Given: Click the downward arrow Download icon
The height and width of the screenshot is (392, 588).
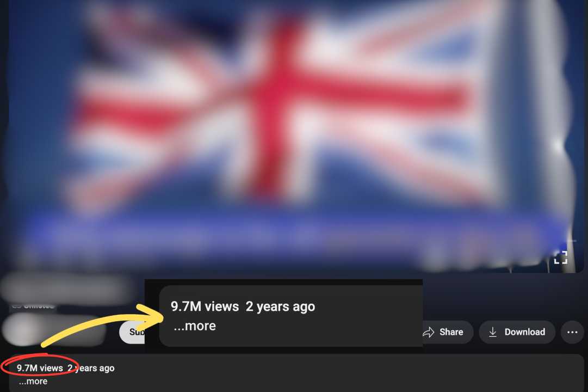Looking at the screenshot, I should 493,332.
